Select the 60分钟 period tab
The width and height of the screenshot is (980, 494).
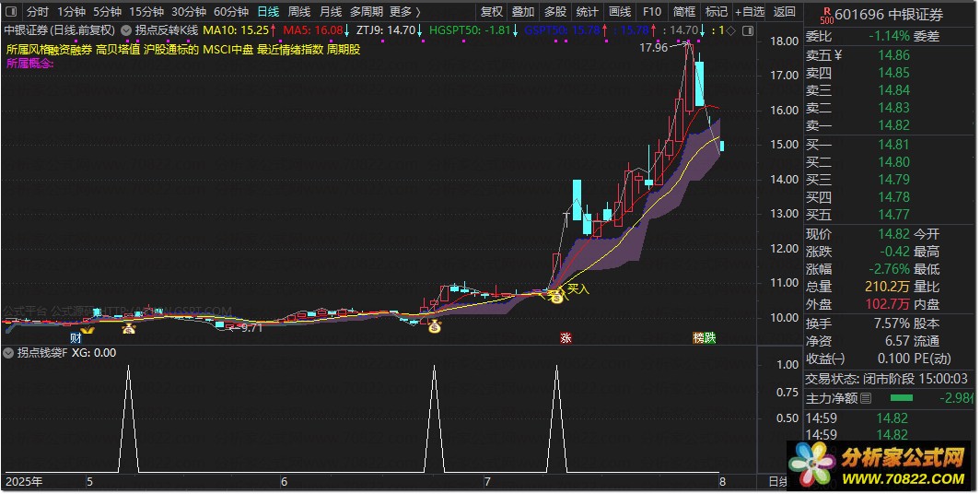231,12
